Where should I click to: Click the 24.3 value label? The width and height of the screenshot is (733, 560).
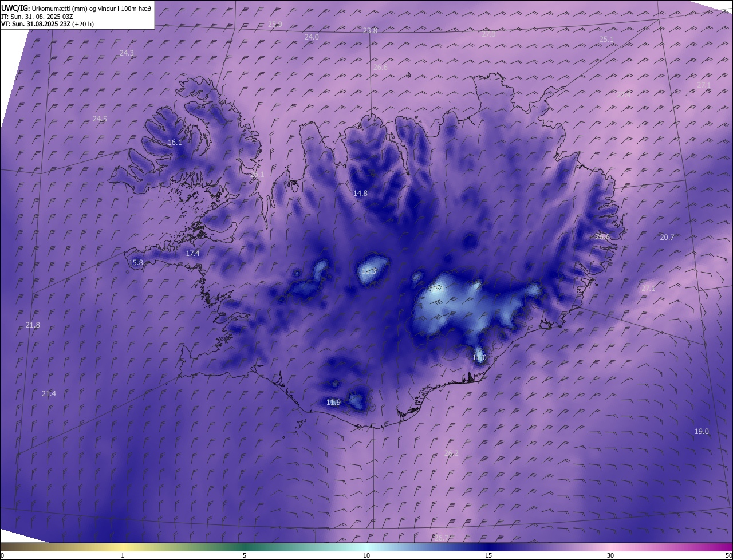pos(127,53)
